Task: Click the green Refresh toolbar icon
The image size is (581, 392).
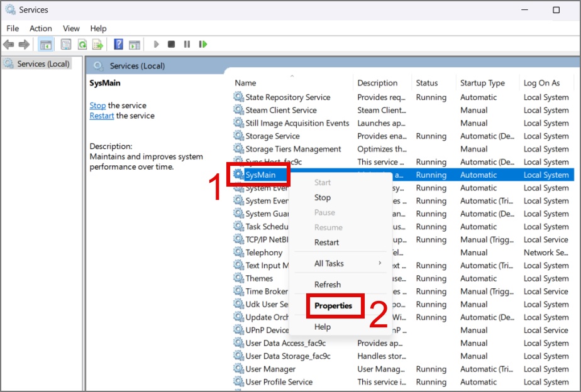Action: point(82,45)
